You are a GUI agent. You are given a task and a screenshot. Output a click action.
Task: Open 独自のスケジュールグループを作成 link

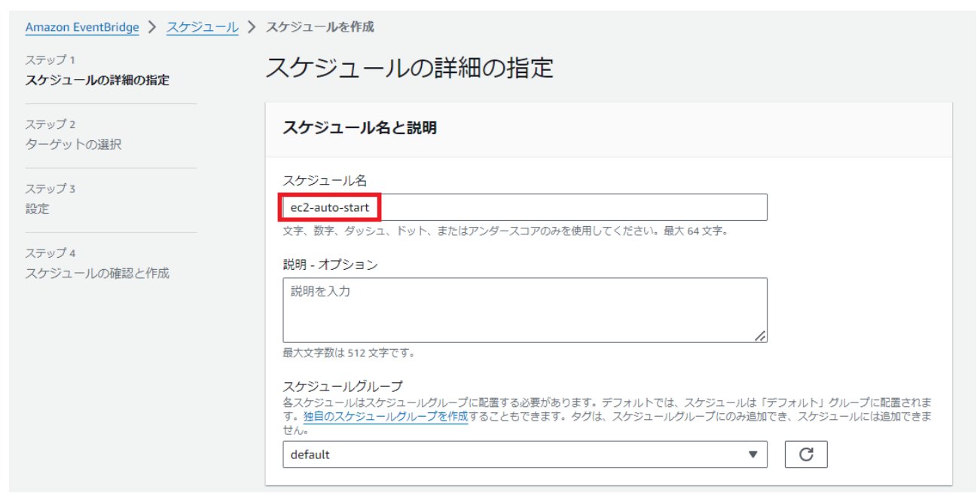coord(386,417)
